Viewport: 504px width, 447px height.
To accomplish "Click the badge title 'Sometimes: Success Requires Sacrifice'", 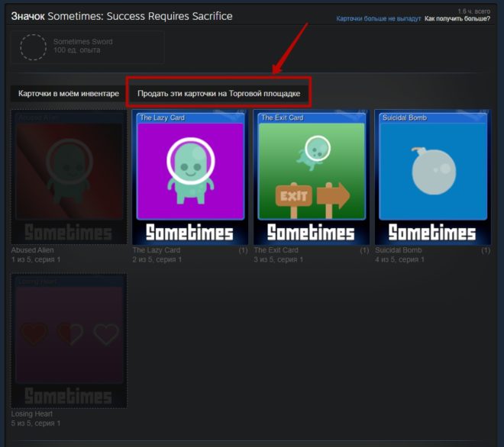I will [x=140, y=16].
